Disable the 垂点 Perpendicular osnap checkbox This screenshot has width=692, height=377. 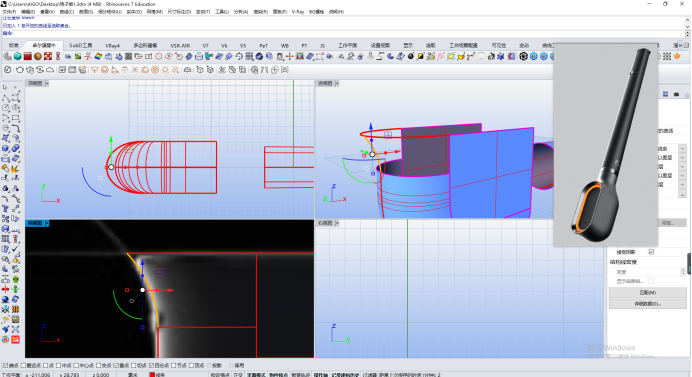[116, 366]
